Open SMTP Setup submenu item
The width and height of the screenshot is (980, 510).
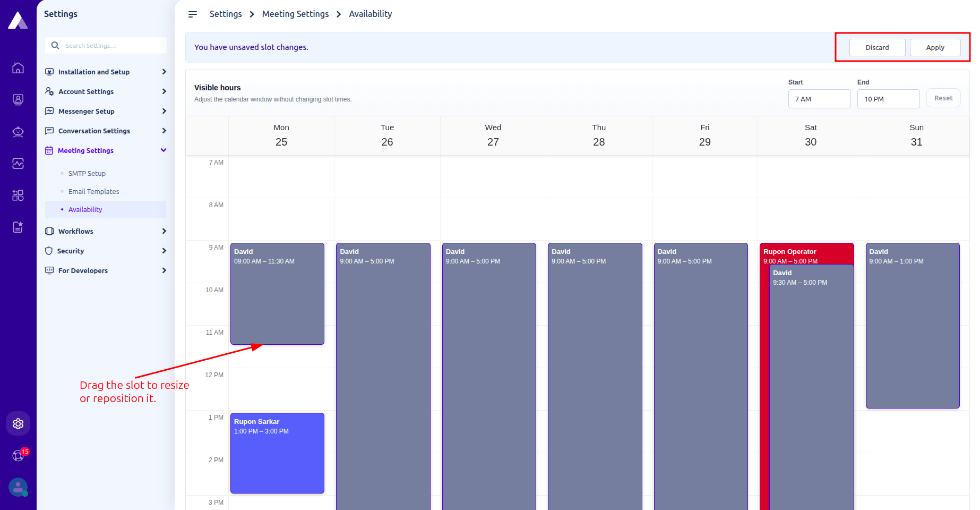[87, 173]
